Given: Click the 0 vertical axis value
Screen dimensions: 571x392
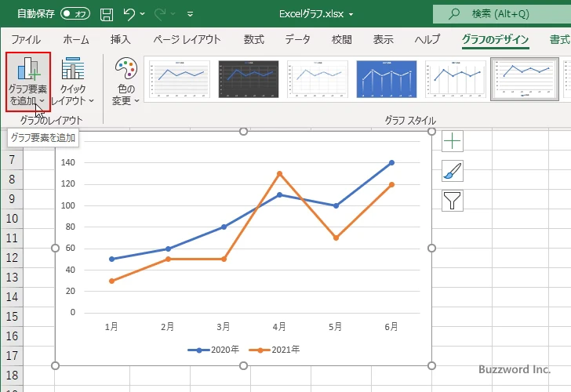Looking at the screenshot, I should tap(73, 312).
